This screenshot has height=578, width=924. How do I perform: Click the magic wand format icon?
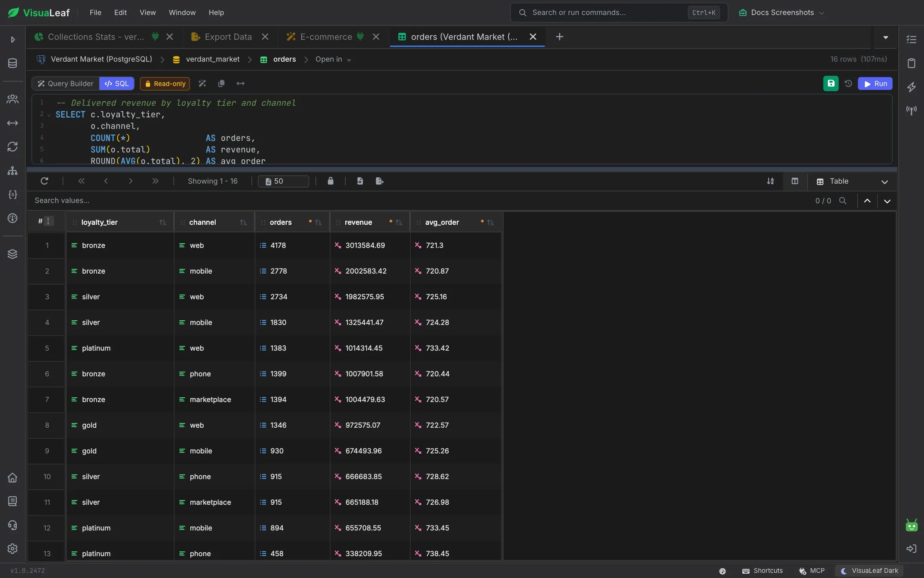tap(202, 83)
